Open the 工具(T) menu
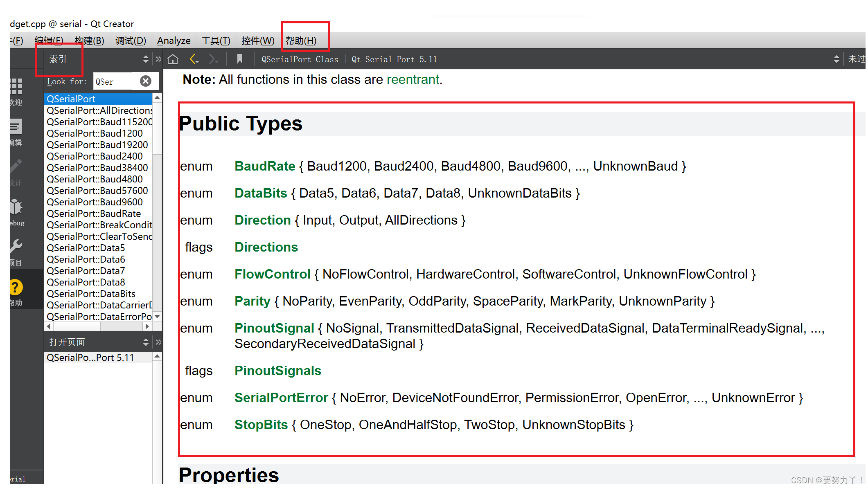 click(x=216, y=40)
